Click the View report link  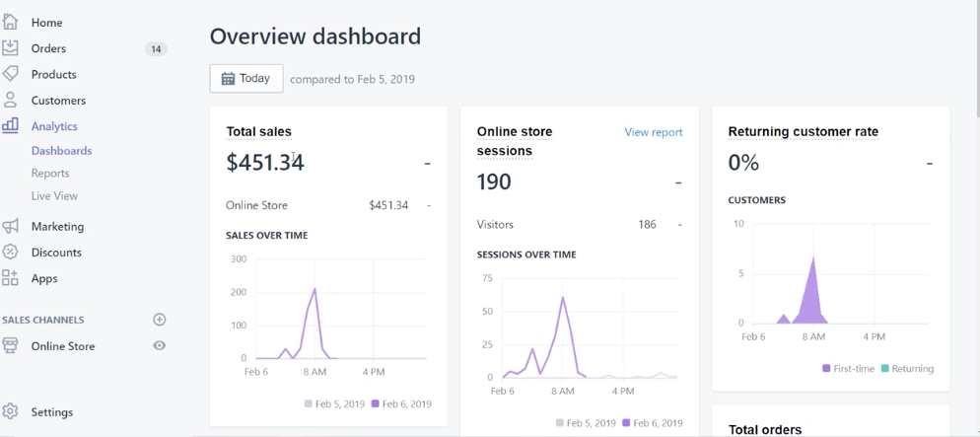[x=653, y=132]
